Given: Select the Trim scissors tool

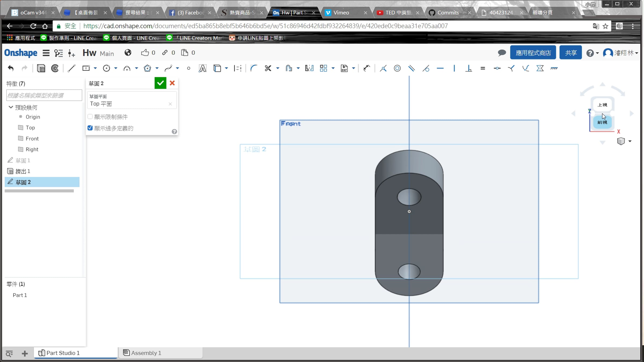Looking at the screenshot, I should pyautogui.click(x=268, y=68).
